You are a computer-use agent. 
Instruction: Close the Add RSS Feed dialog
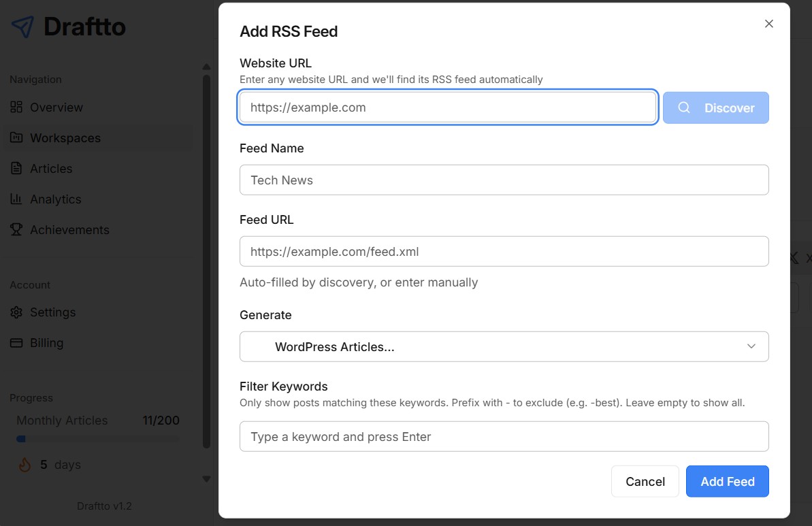[x=769, y=24]
